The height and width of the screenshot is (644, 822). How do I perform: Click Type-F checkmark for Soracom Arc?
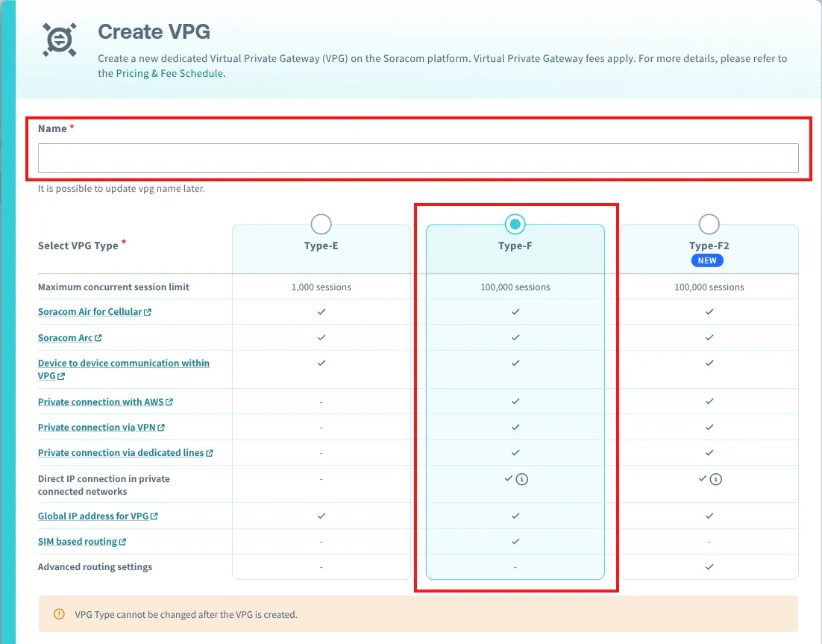point(515,338)
